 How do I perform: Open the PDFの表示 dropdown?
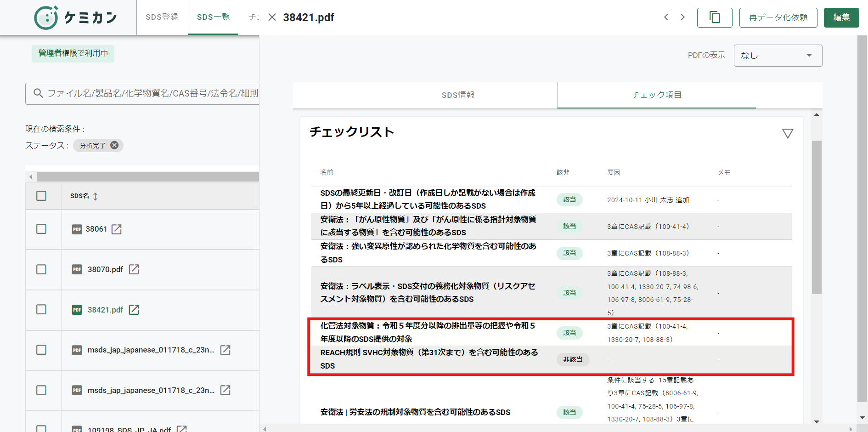pyautogui.click(x=778, y=56)
